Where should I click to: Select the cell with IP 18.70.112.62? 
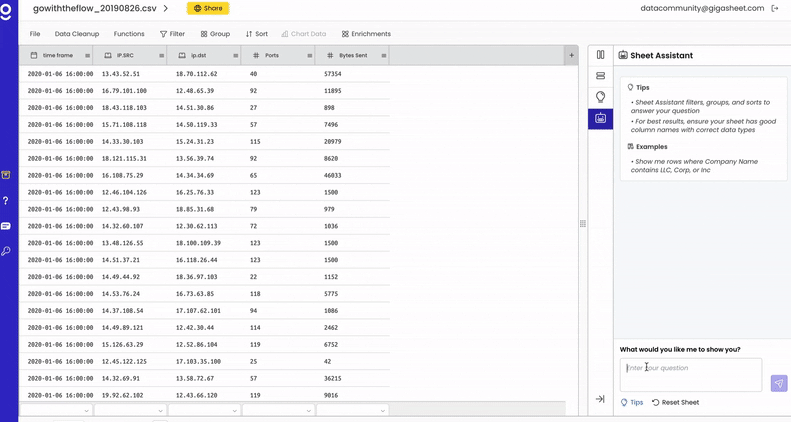(x=196, y=74)
